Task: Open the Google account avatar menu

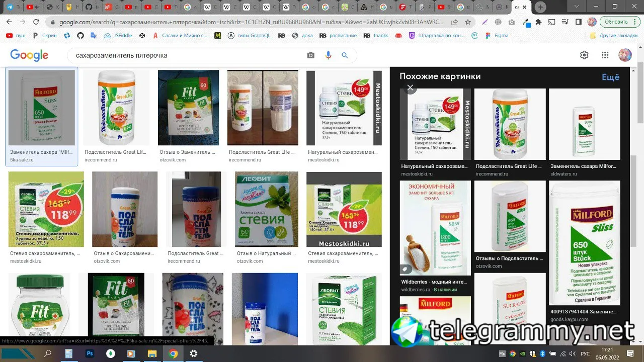Action: point(625,55)
